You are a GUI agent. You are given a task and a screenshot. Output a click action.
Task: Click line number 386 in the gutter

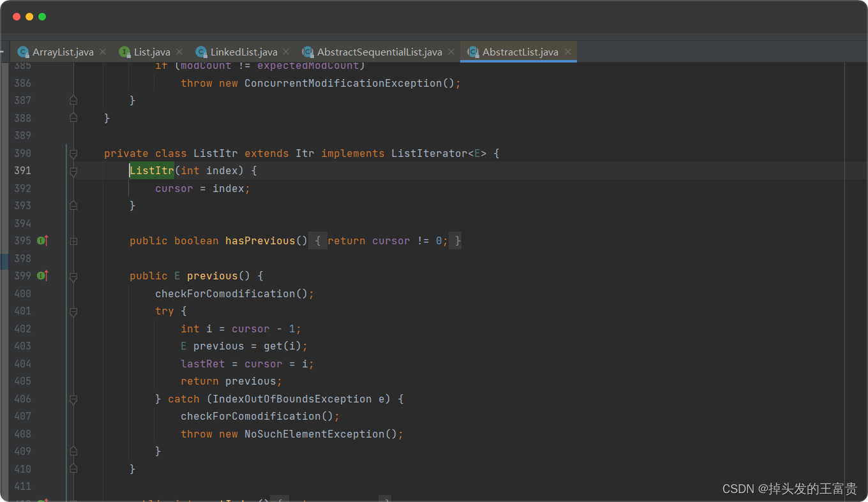point(22,83)
